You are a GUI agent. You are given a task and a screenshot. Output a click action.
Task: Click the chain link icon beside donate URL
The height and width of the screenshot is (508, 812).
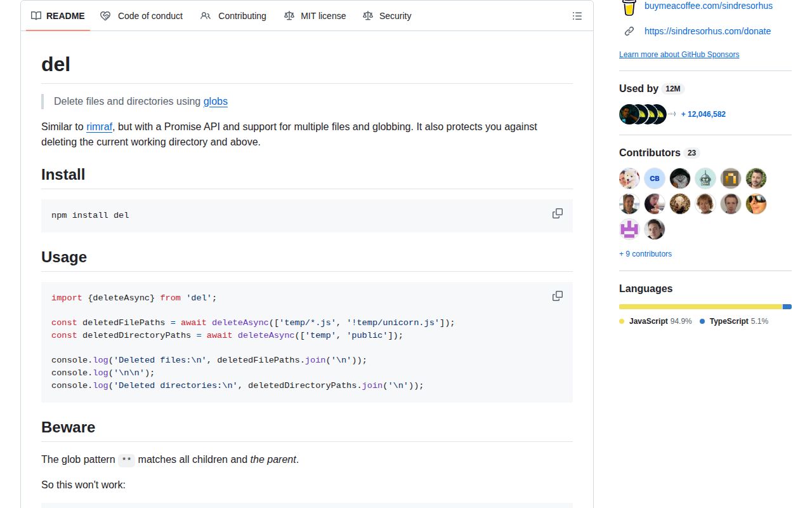pyautogui.click(x=629, y=31)
